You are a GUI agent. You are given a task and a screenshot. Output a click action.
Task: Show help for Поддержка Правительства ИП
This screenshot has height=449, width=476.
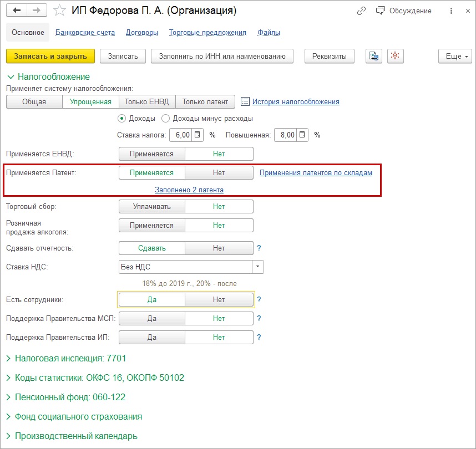(x=259, y=337)
